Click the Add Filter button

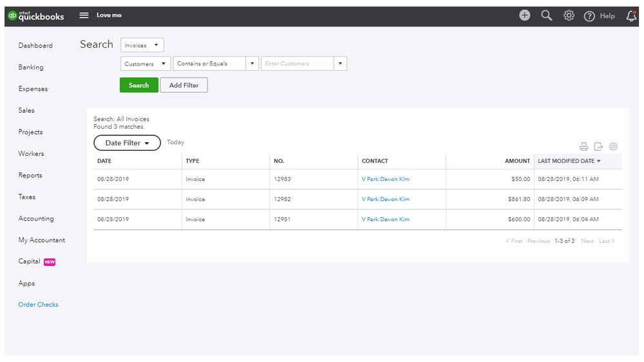184,85
